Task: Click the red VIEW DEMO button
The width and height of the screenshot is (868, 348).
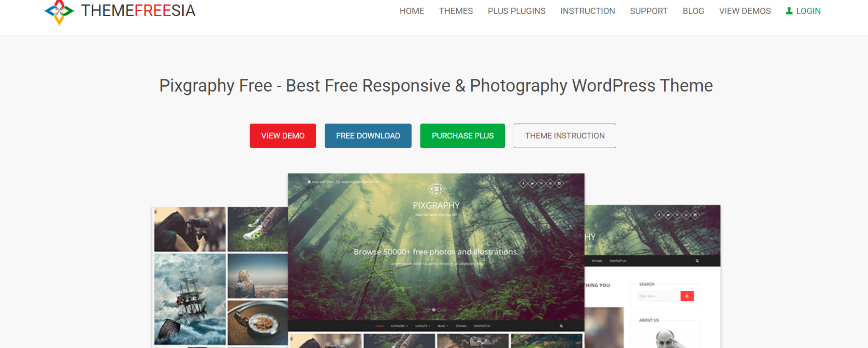Action: click(x=283, y=136)
